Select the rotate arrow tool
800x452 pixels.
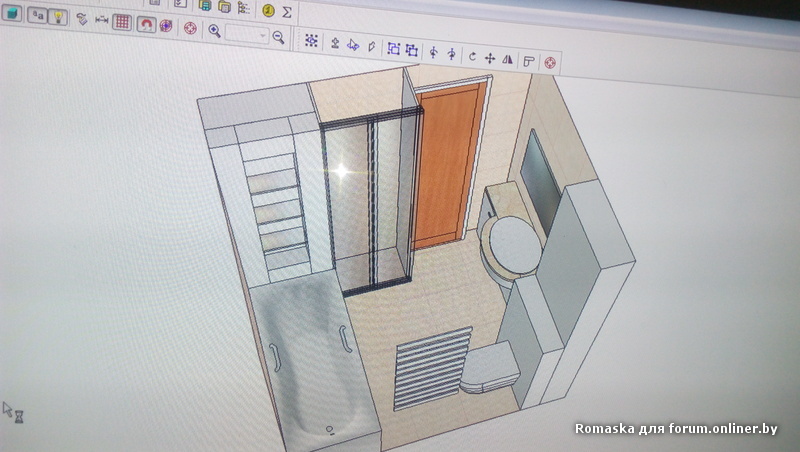472,56
